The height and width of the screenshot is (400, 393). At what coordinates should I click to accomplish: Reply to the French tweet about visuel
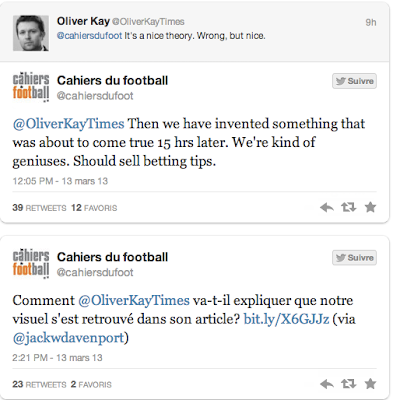pos(327,384)
